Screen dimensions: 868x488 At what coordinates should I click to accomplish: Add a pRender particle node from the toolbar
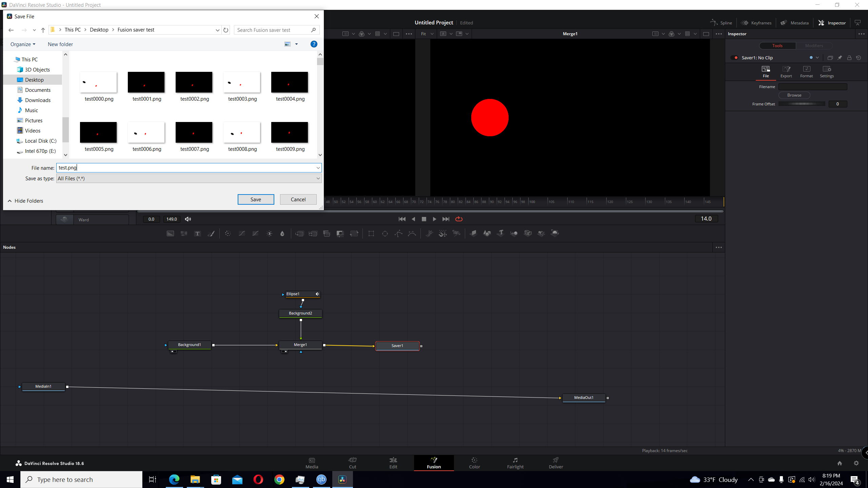456,233
